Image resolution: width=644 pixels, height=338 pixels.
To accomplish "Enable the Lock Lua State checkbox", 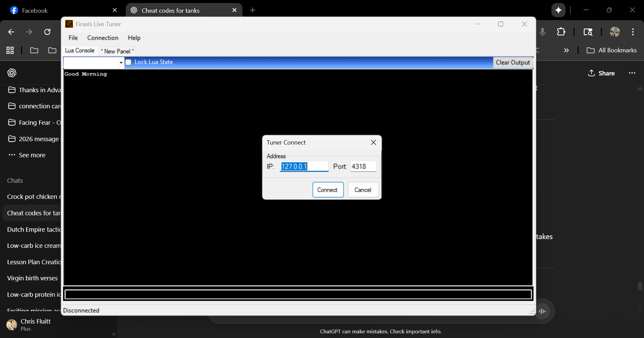I will tap(128, 62).
